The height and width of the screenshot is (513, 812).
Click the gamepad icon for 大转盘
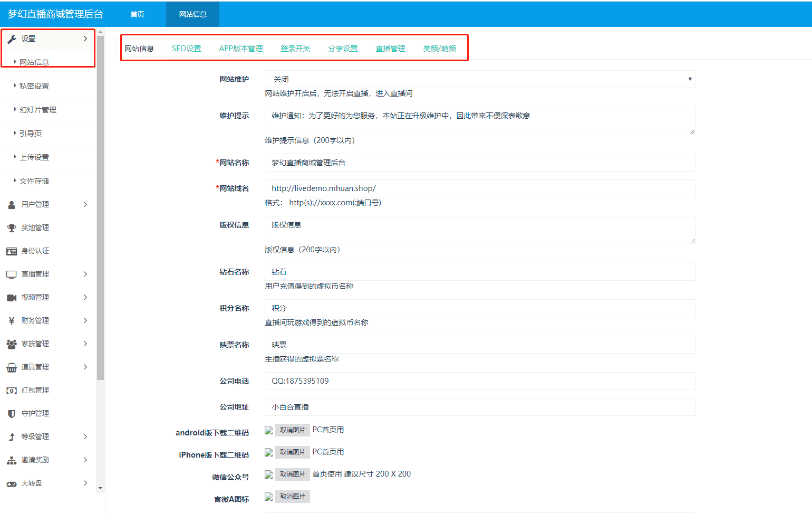coord(12,483)
